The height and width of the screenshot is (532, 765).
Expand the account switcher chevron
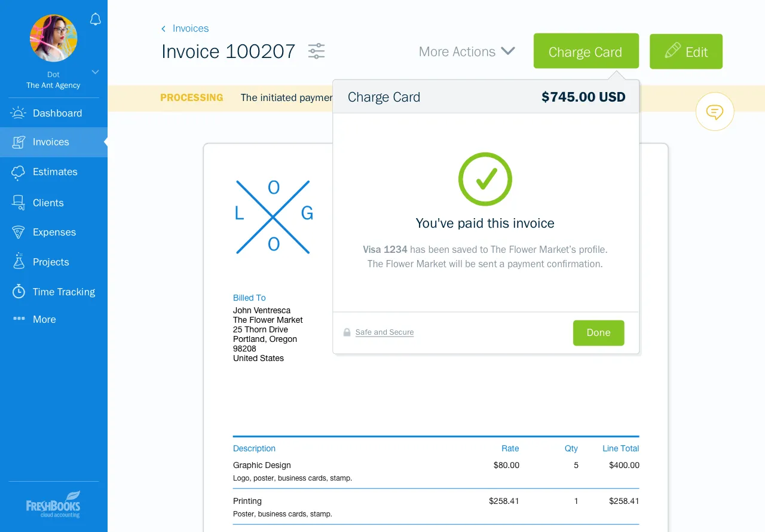click(94, 72)
